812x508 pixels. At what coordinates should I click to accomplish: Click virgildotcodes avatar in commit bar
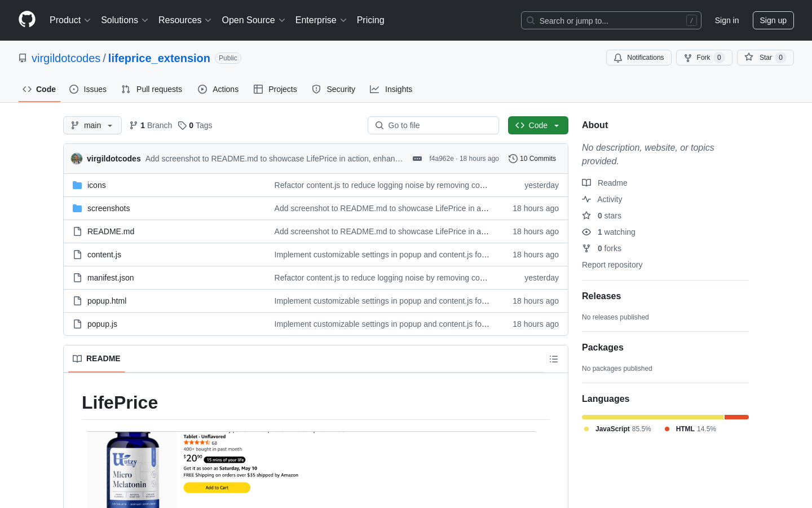pos(77,159)
